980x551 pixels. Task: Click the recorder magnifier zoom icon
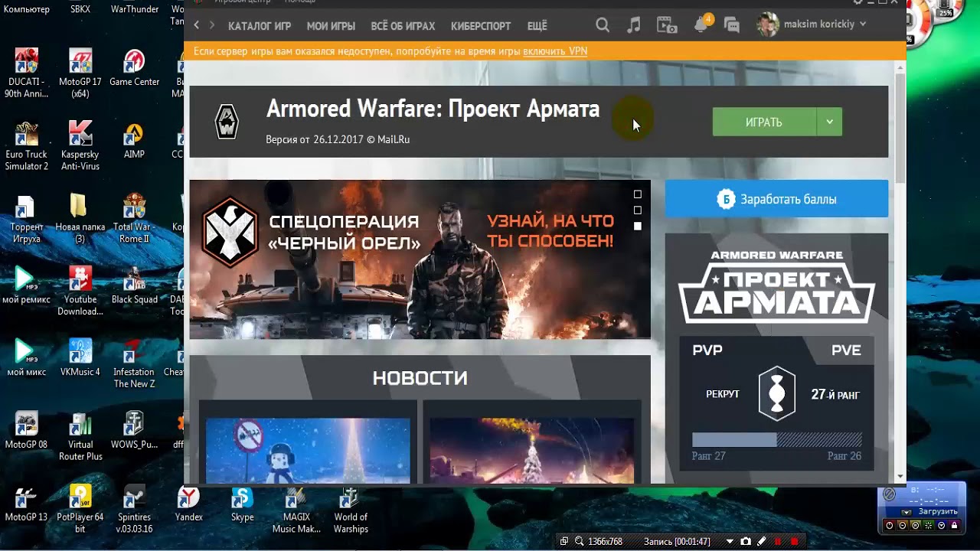(x=580, y=541)
